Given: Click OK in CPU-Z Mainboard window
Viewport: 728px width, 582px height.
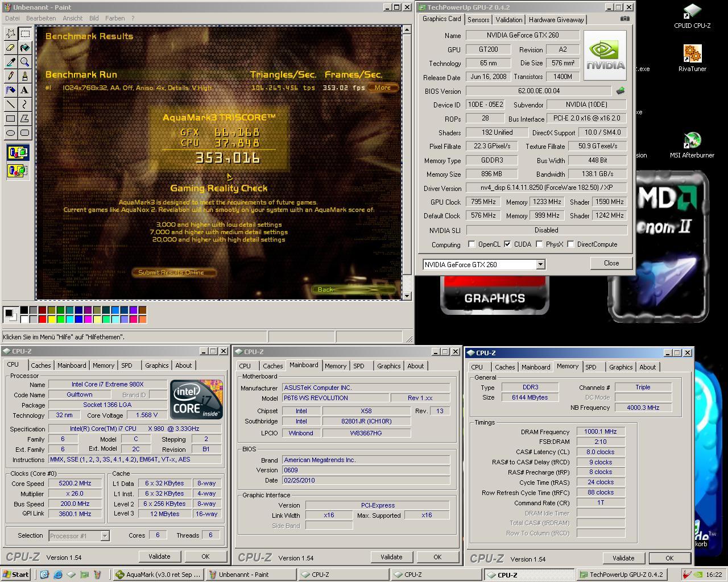Looking at the screenshot, I should click(x=437, y=557).
